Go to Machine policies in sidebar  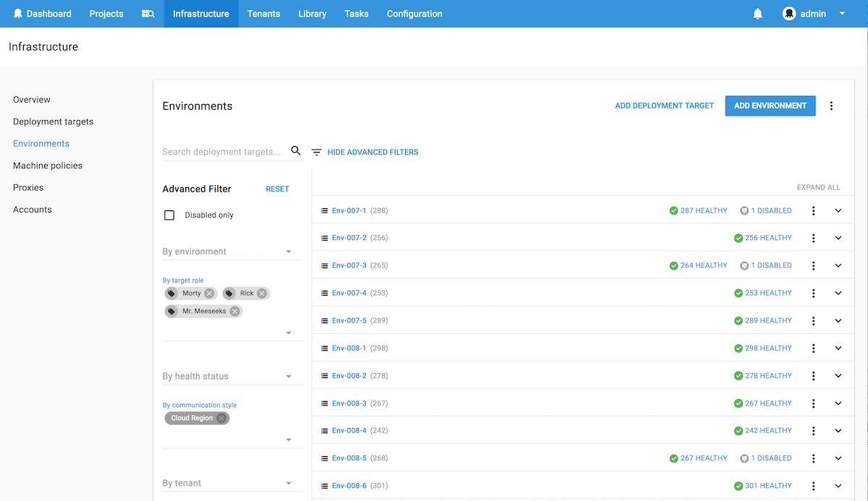48,166
